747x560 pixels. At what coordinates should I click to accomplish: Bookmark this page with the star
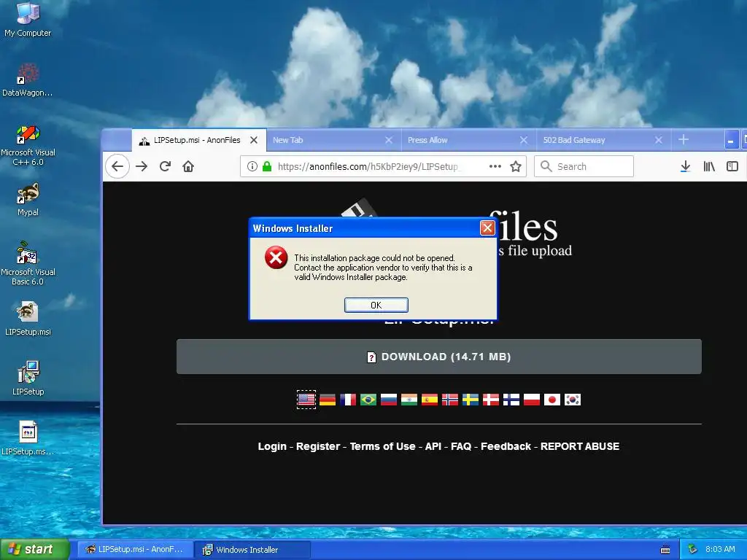point(516,166)
